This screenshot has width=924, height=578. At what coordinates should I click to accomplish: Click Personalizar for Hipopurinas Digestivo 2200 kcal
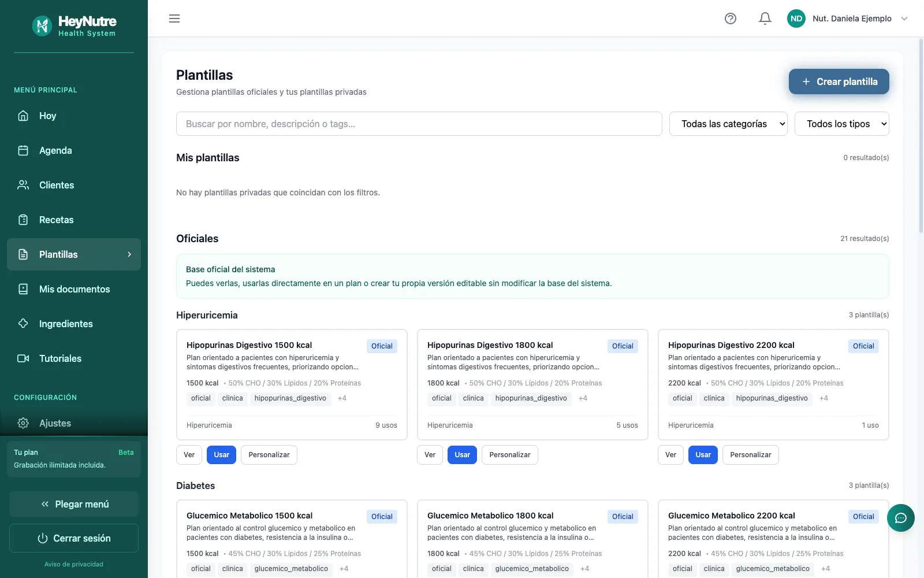coord(751,455)
